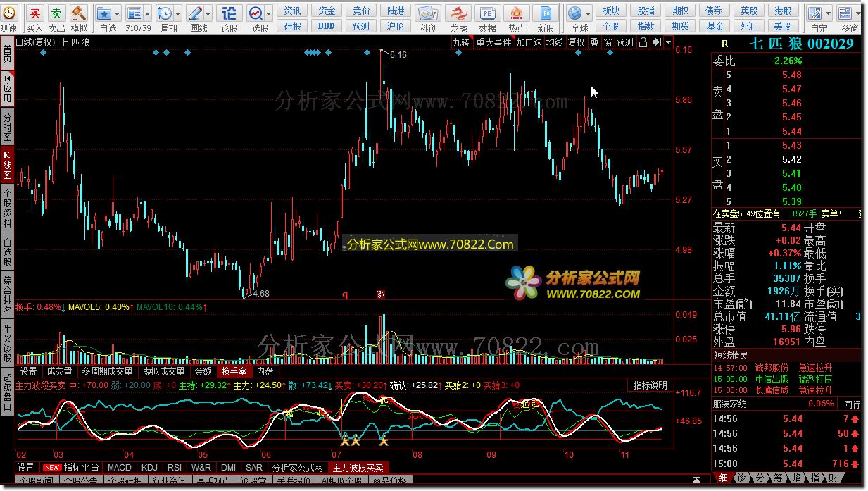868x491 pixels.
Task: Click the 加自选 add to watchlist button
Action: pyautogui.click(x=529, y=42)
